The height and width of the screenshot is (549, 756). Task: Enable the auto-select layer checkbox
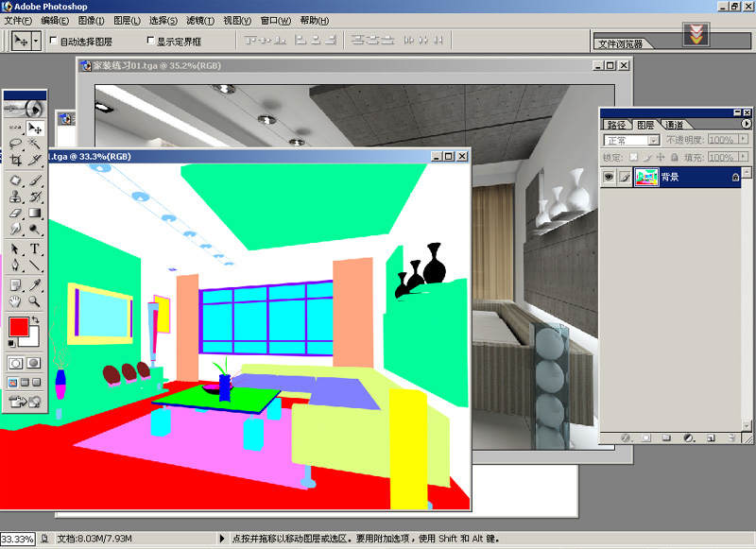click(53, 41)
